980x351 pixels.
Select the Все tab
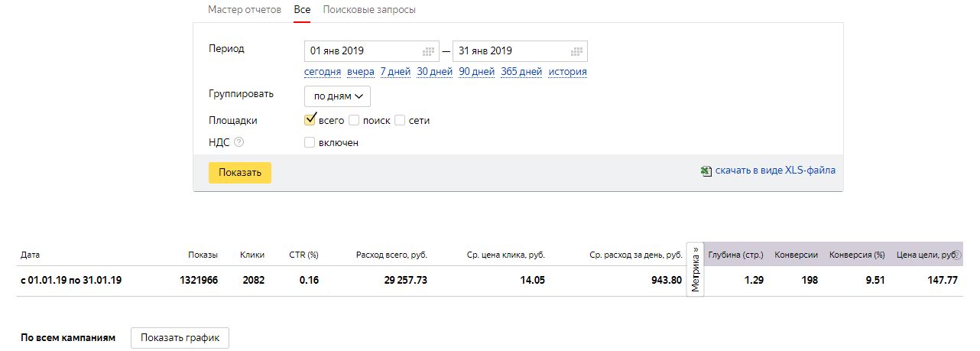tap(302, 10)
